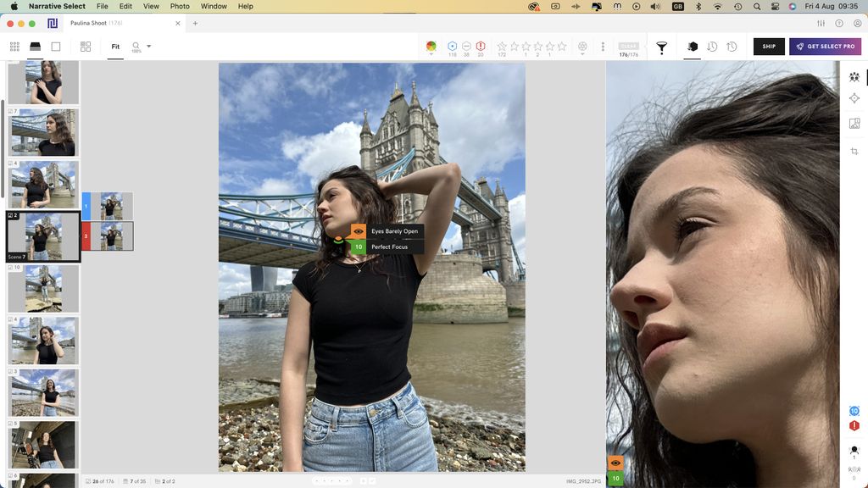The height and width of the screenshot is (488, 868).
Task: Click the filter funnel icon in toolbar
Action: coord(662,47)
